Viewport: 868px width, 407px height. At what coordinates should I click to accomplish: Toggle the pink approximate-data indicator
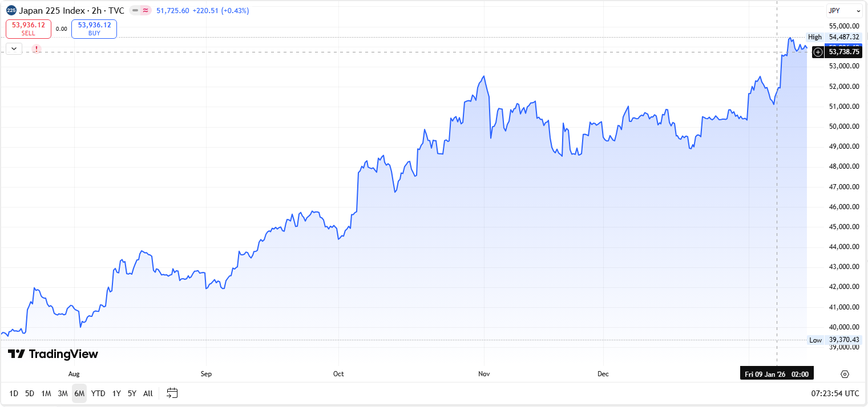146,11
